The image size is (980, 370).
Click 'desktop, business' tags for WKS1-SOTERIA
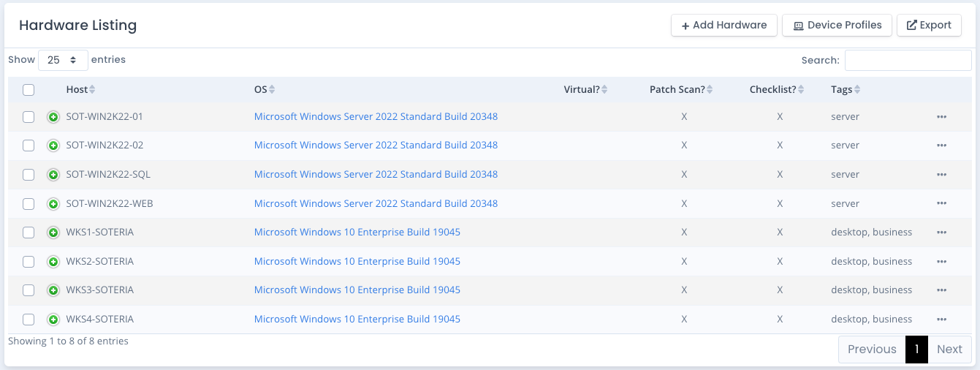click(x=871, y=233)
